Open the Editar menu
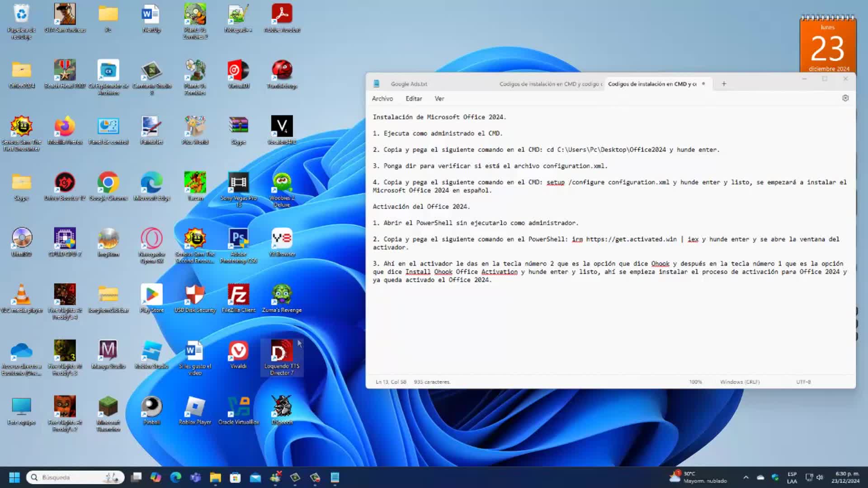 click(413, 99)
